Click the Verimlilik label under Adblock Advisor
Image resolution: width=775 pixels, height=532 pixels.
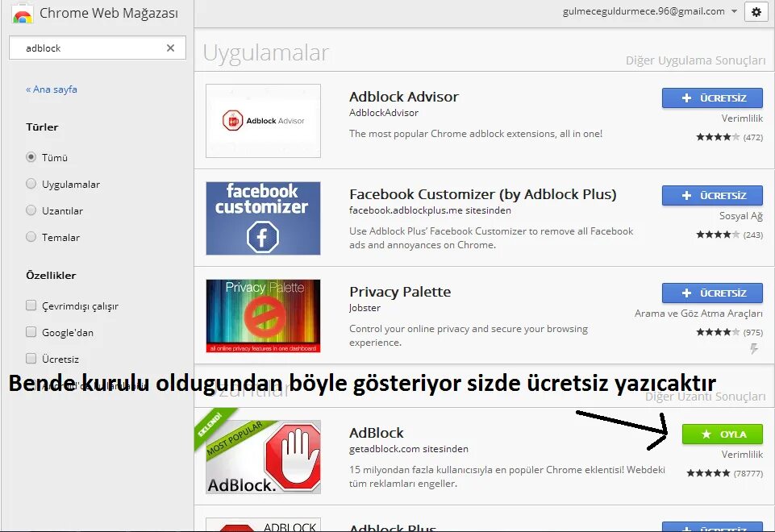click(742, 118)
